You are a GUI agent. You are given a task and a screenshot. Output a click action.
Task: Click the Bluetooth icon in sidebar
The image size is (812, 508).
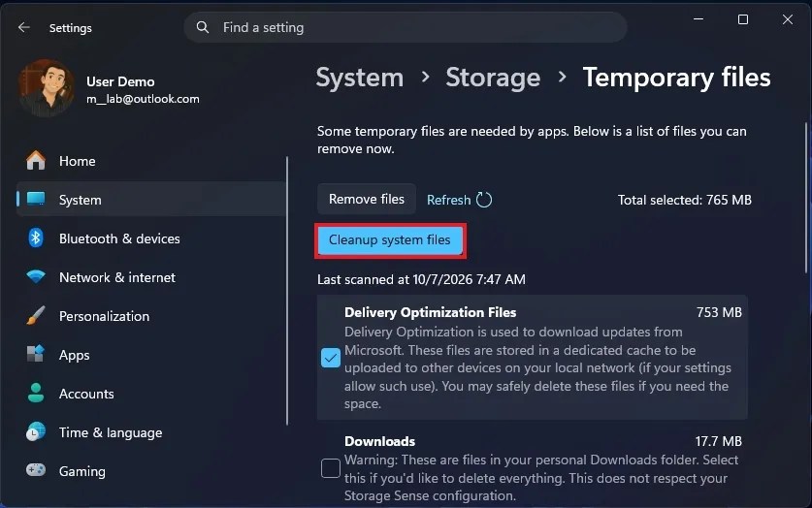point(36,238)
